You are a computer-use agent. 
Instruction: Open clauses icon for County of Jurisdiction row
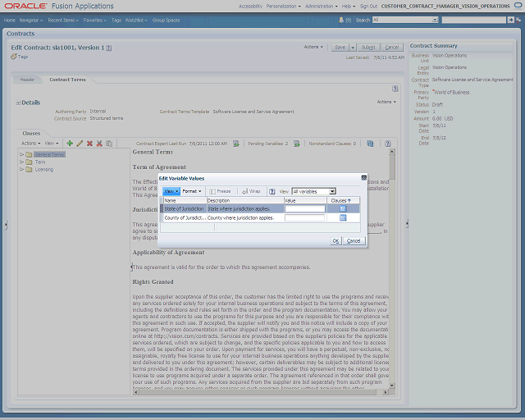[343, 217]
